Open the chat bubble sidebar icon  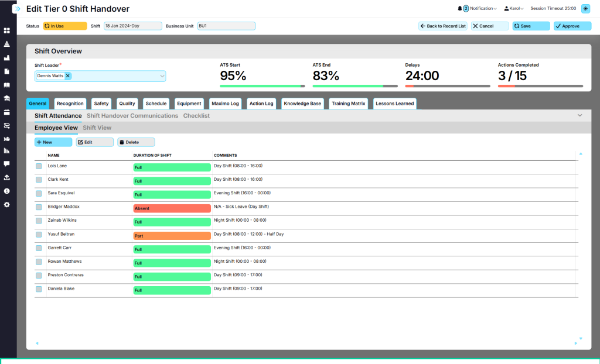pos(6,164)
